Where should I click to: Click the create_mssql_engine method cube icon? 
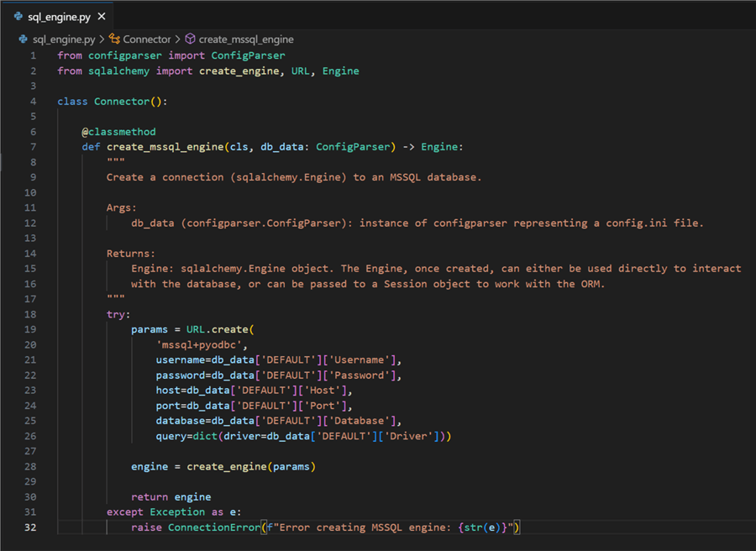click(x=190, y=39)
